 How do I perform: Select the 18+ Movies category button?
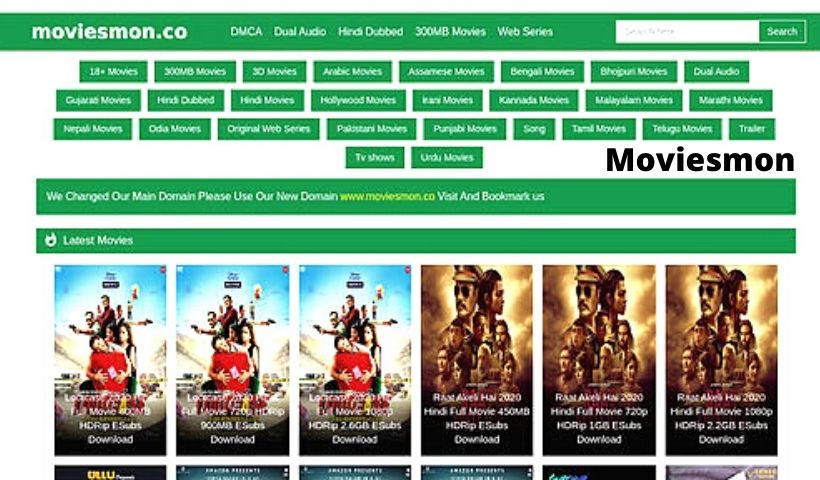point(113,72)
